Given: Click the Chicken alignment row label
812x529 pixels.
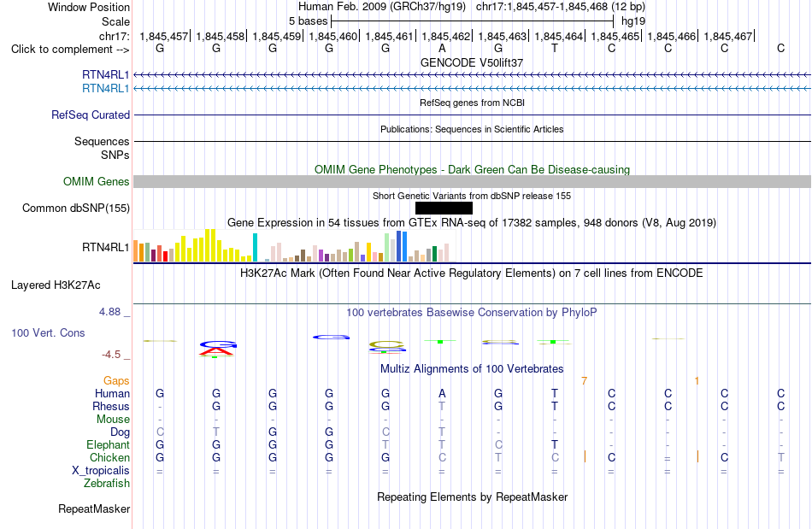Looking at the screenshot, I should coord(109,457).
